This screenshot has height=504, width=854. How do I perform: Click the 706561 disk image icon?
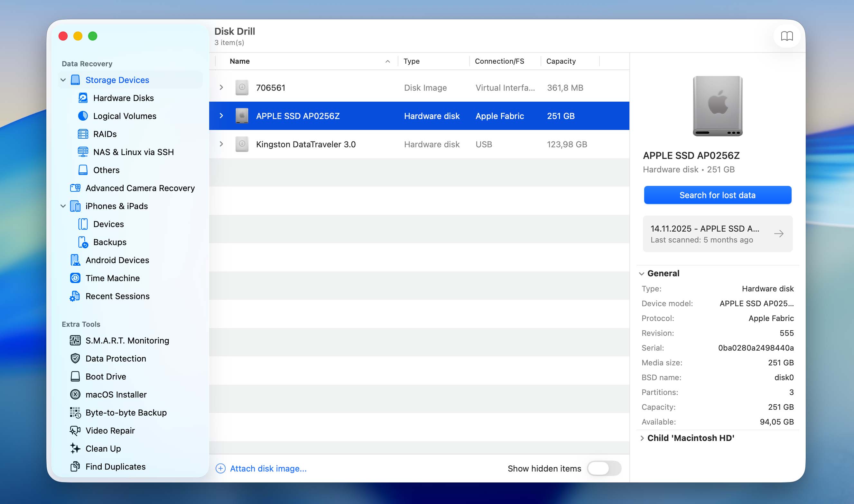coord(242,87)
